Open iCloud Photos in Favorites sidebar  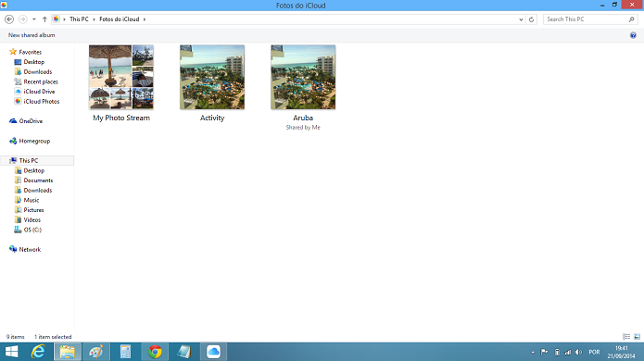[x=36, y=101]
